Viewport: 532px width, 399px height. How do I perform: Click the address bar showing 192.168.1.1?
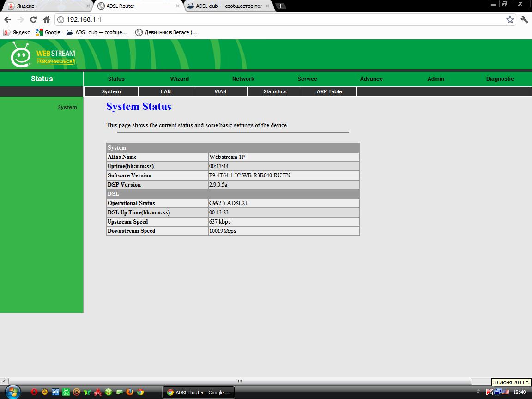point(277,19)
